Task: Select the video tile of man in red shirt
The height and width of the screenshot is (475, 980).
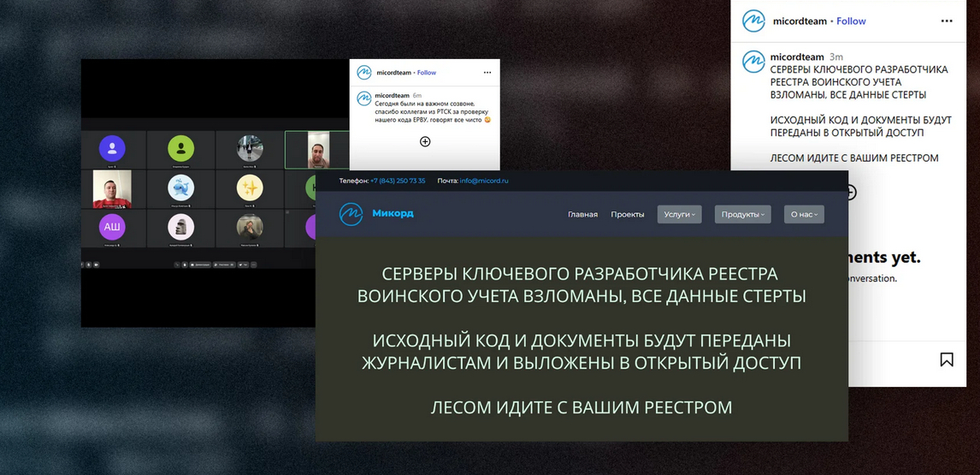Action: coord(112,189)
